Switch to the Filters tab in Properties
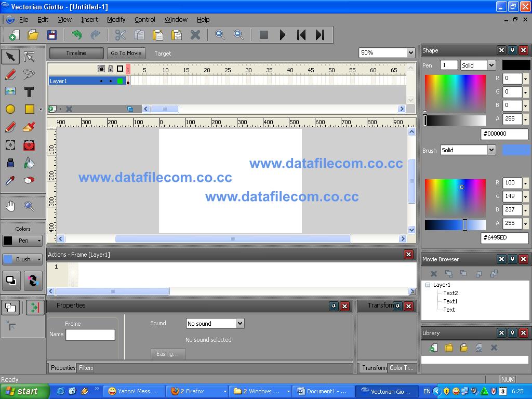Viewport: 532px width, 399px height. pyautogui.click(x=85, y=367)
